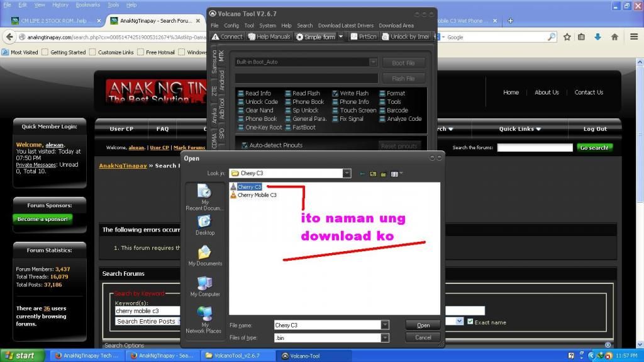Uncheck the Write Flash checkbox
Screen dimensions: 644x362
[x=335, y=93]
